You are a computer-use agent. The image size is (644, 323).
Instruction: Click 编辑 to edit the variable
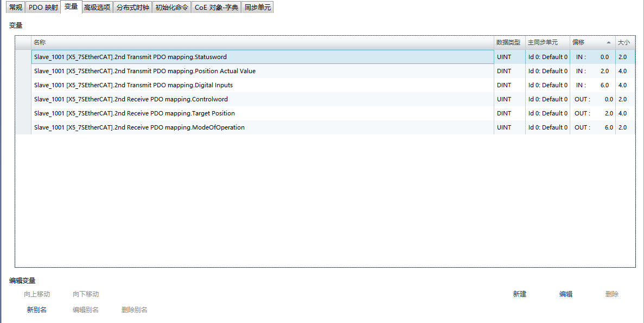click(565, 294)
